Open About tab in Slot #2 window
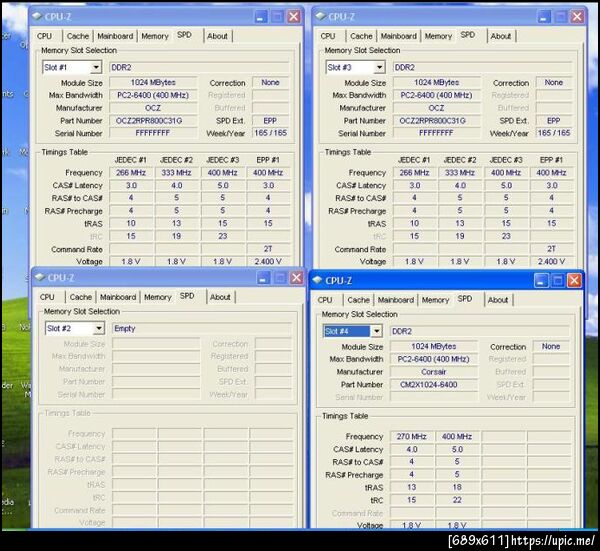600x551 pixels. coord(220,297)
